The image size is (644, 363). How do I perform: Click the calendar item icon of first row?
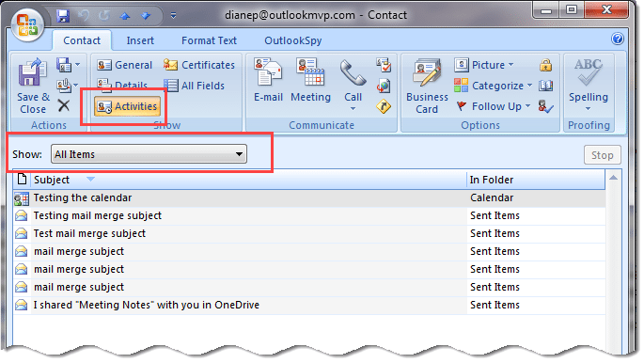22,198
